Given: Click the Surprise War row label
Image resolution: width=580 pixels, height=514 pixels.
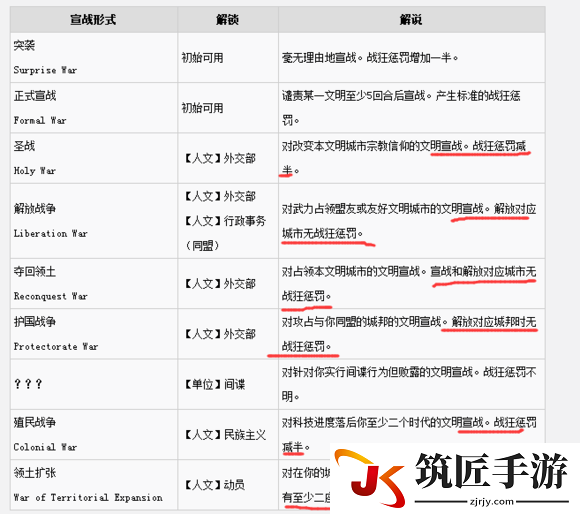Looking at the screenshot, I should [45, 70].
